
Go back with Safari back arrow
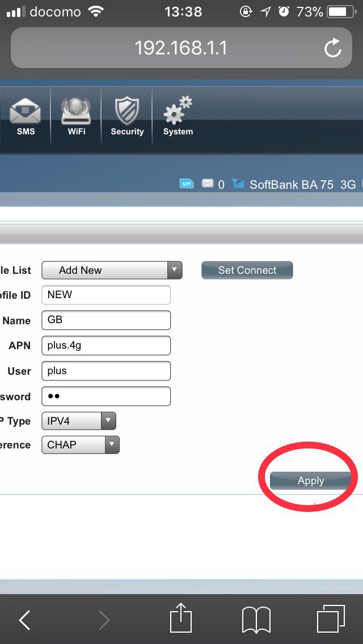(25, 620)
